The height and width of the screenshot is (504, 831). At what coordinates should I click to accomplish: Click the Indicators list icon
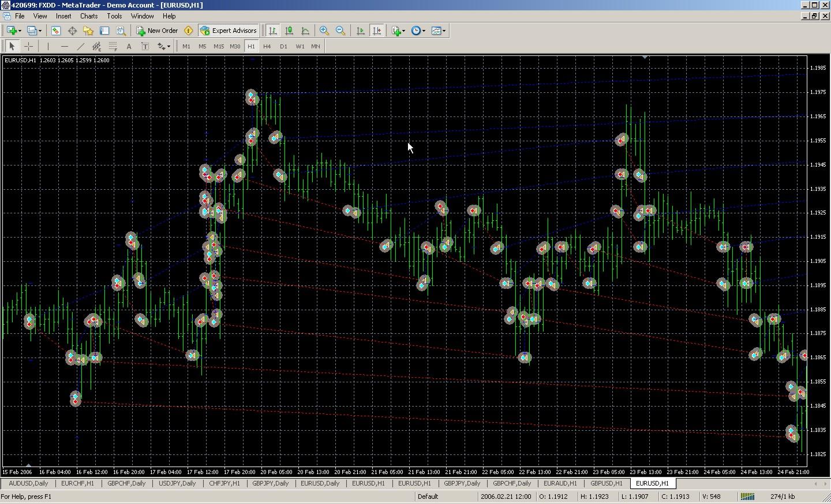pyautogui.click(x=396, y=31)
